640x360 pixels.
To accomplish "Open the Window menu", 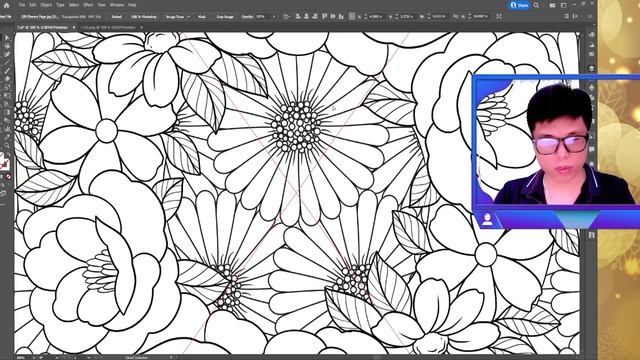I will tap(117, 5).
